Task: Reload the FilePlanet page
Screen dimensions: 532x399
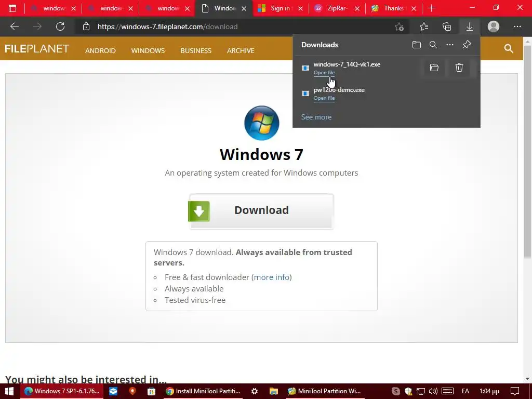Action: click(60, 26)
